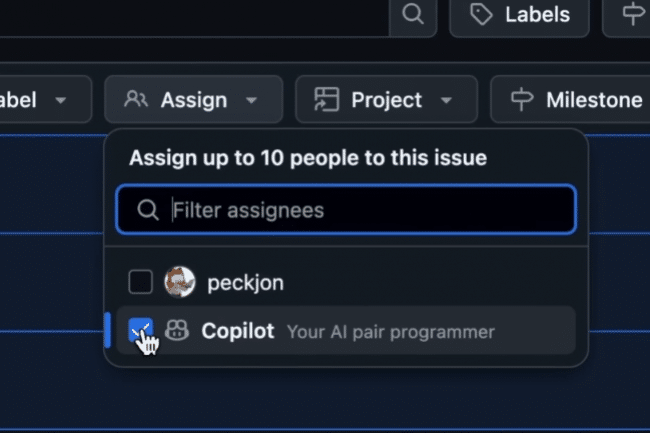The width and height of the screenshot is (650, 433).
Task: Click the Project button label
Action: (386, 100)
